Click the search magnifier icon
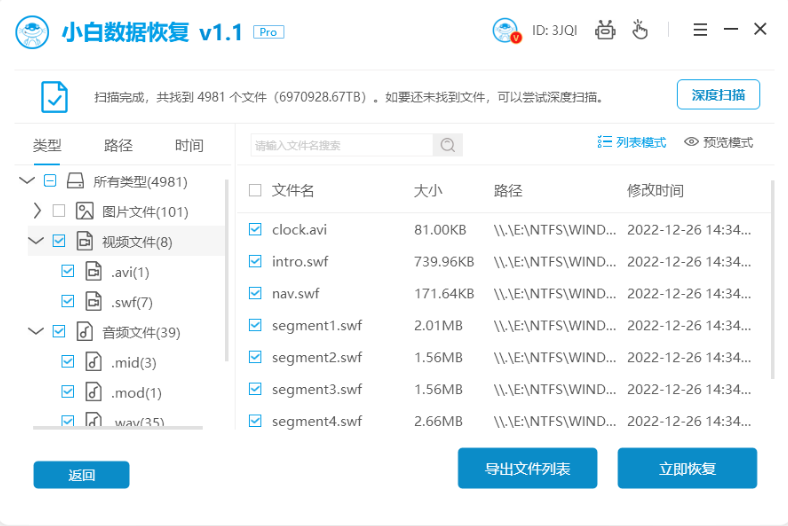The width and height of the screenshot is (788, 526). click(447, 145)
